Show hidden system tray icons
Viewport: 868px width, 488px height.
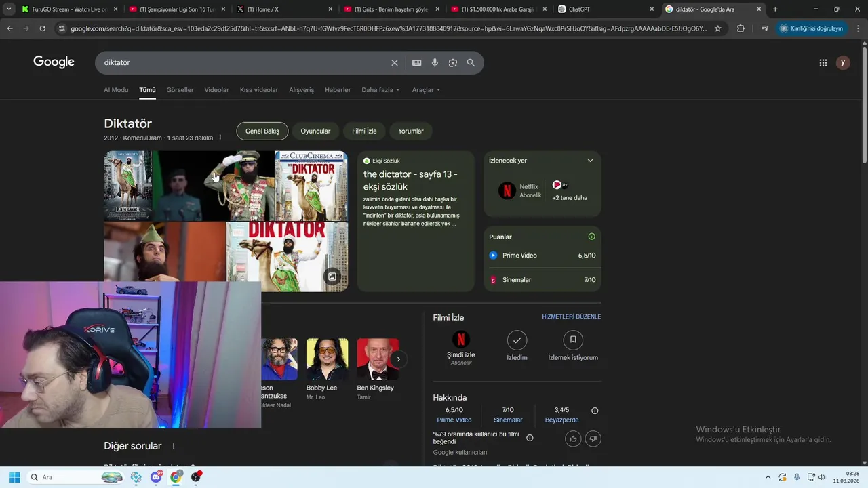768,477
